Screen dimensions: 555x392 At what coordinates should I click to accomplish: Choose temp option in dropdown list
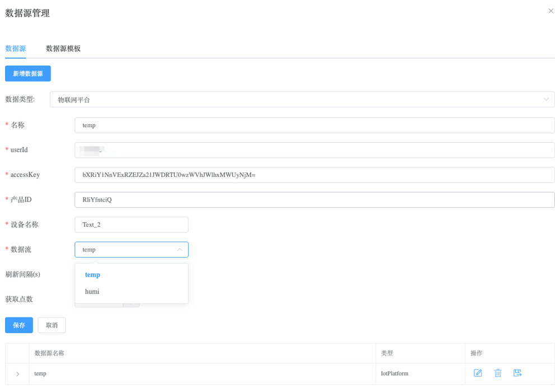[93, 275]
